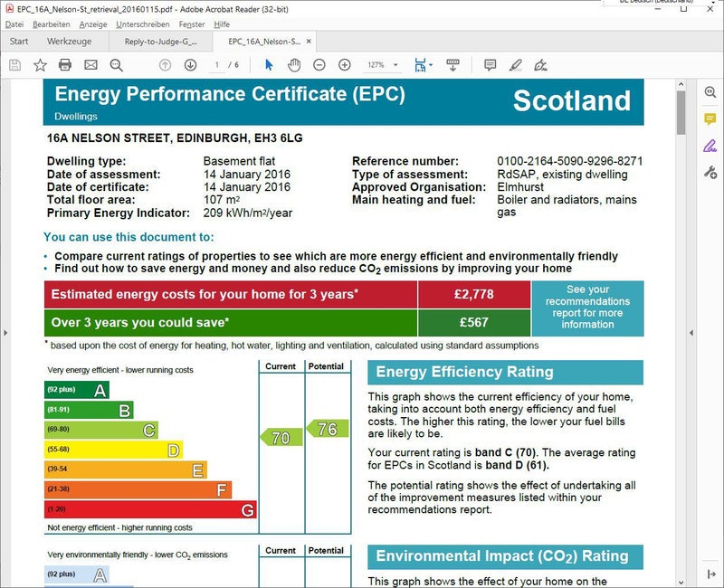Screen dimensions: 724x588
Task: Go to next page arrow
Action: click(x=190, y=65)
